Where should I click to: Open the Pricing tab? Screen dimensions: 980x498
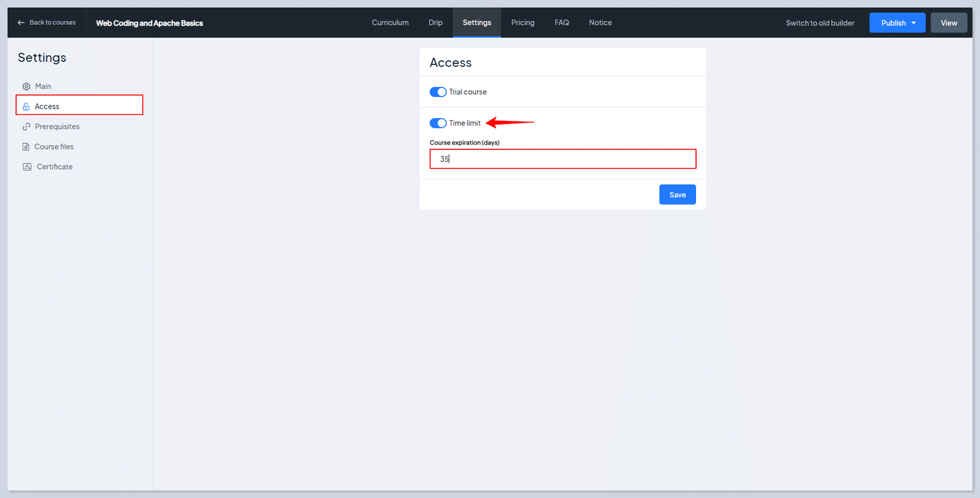[523, 22]
